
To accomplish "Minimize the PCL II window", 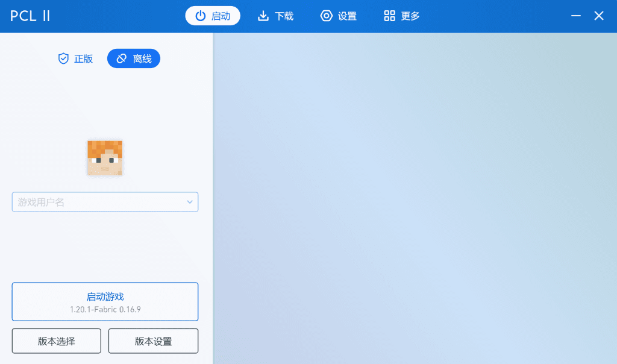I will coord(576,16).
